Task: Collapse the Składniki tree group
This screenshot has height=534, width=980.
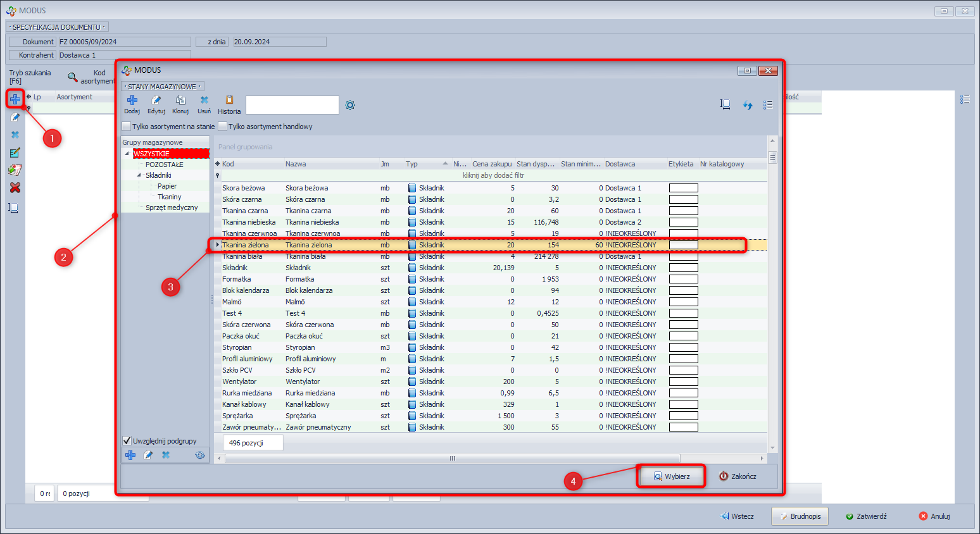Action: tap(139, 175)
